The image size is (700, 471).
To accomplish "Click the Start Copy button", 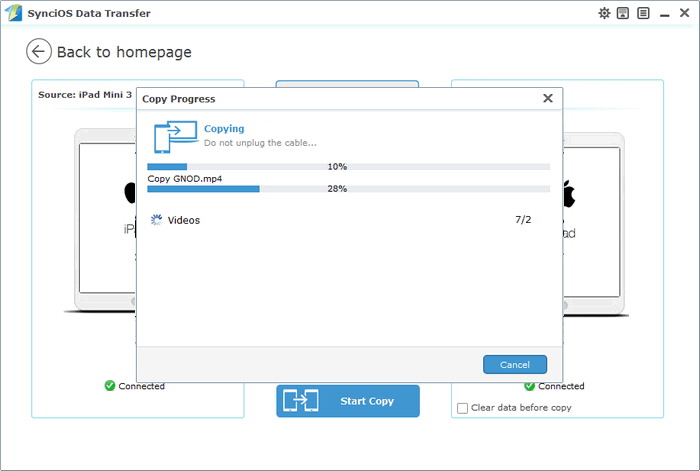I will [348, 401].
